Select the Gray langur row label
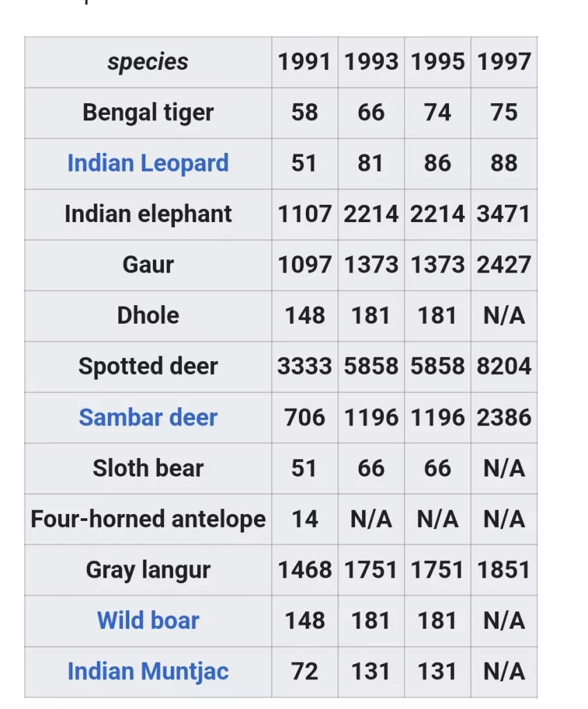This screenshot has height=709, width=588. pos(148,569)
